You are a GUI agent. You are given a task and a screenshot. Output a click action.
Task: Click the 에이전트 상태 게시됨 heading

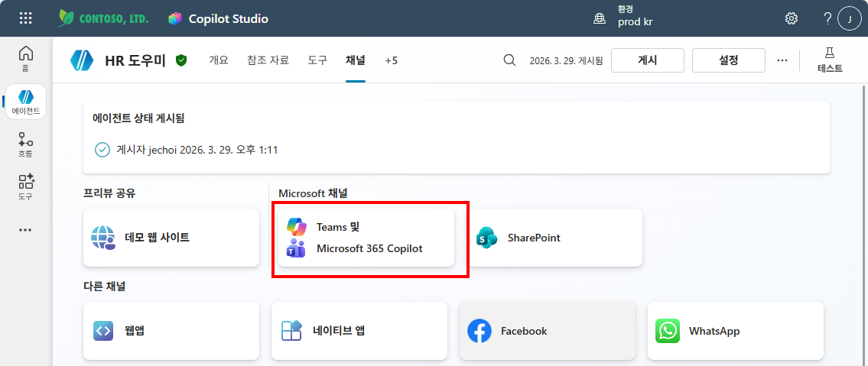coord(138,118)
